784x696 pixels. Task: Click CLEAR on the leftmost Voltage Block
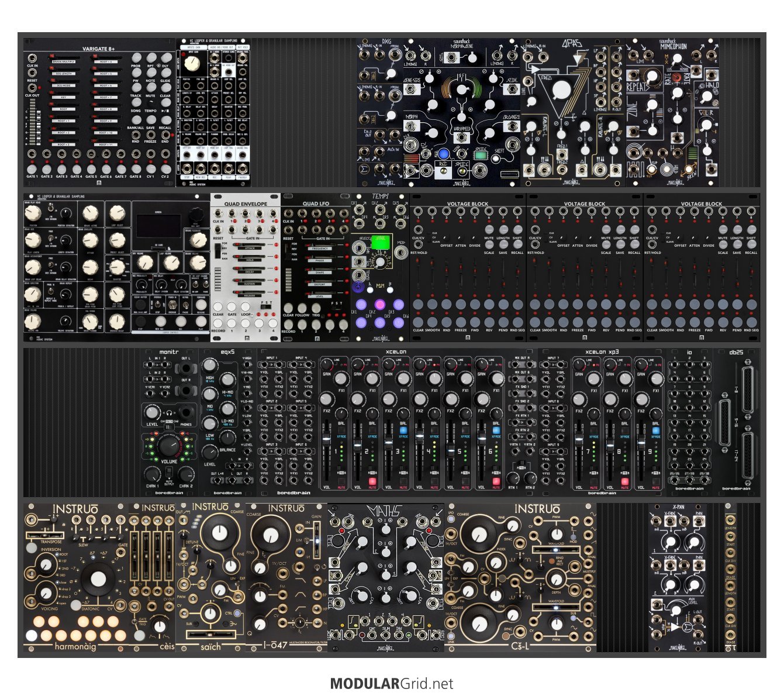coord(418,321)
